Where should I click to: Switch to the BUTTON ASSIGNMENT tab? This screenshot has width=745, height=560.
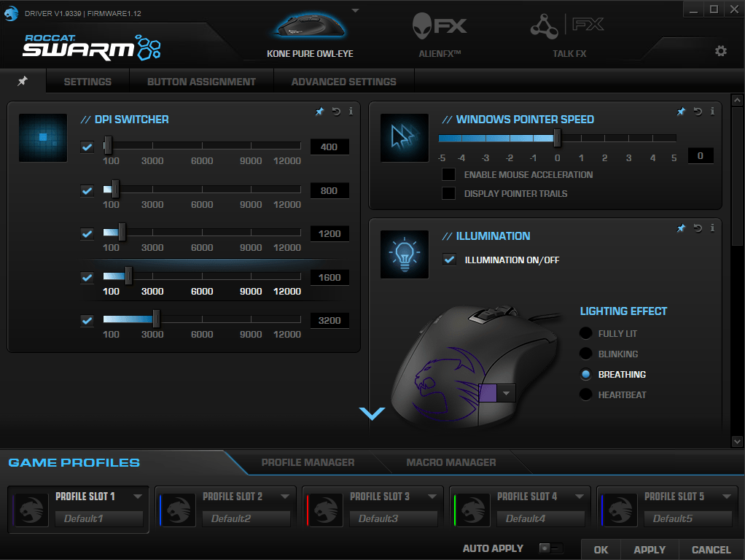(x=201, y=81)
